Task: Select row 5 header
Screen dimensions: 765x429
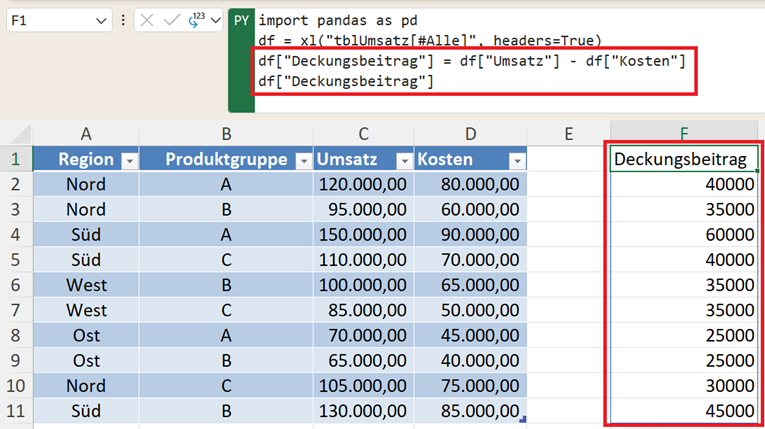Action: click(16, 259)
